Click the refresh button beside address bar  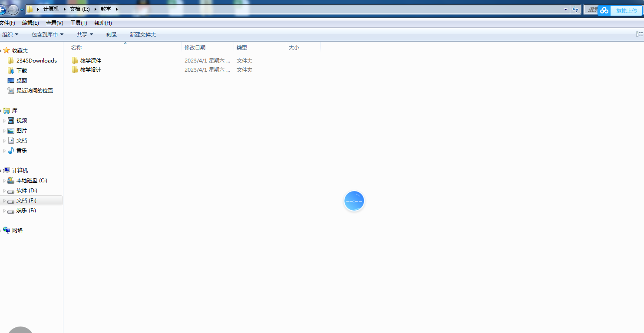point(576,9)
